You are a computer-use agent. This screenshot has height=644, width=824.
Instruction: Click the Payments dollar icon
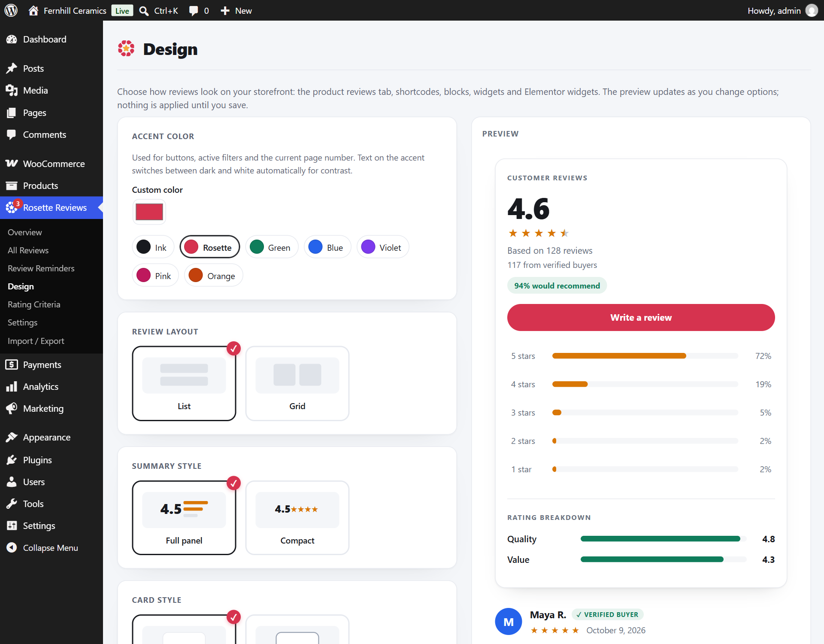pos(12,365)
